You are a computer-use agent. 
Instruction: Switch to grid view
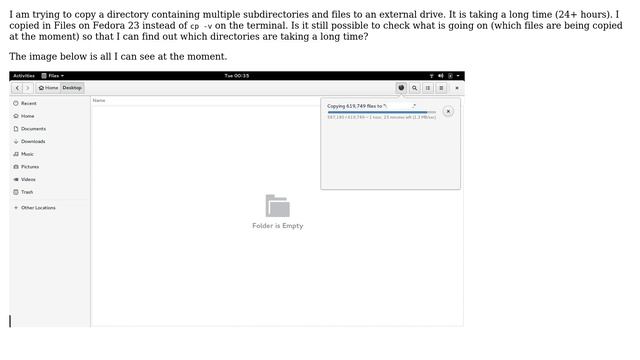[428, 88]
